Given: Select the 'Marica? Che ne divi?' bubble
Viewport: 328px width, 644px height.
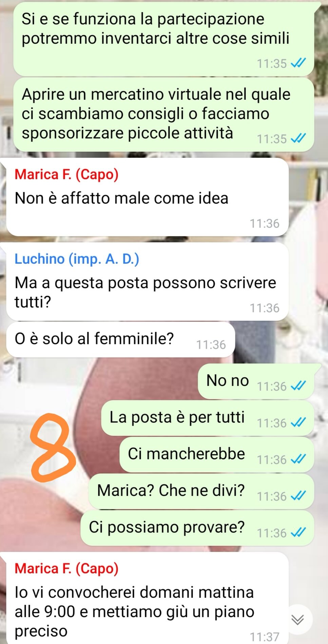Looking at the screenshot, I should coord(201,491).
